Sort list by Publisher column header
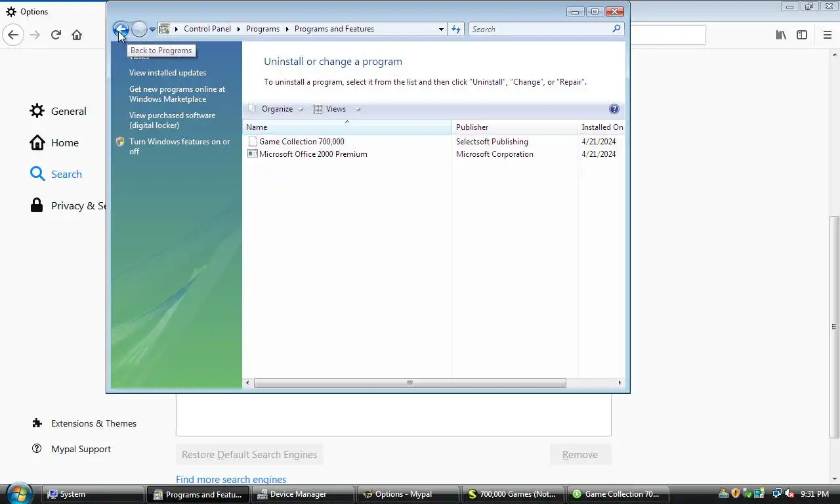 514,127
